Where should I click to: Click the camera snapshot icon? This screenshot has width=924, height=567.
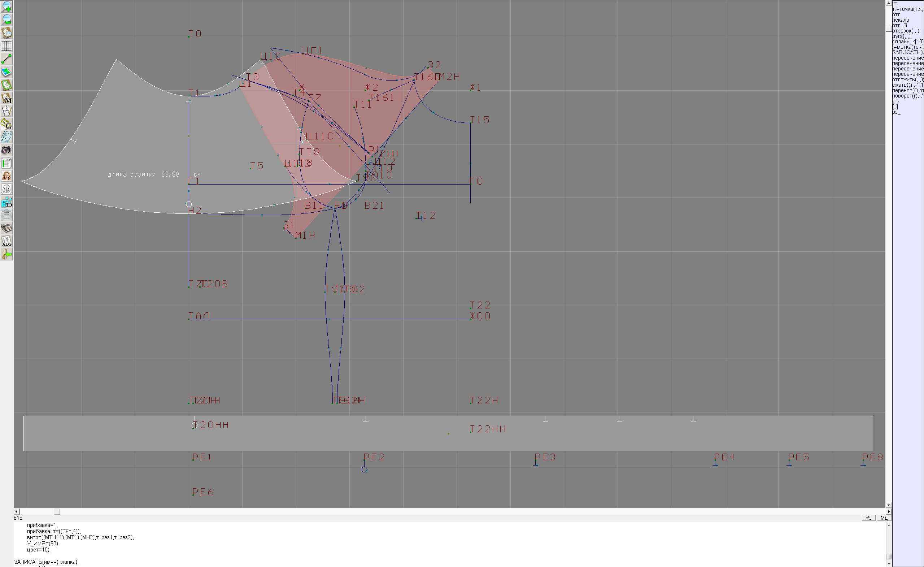(6, 150)
